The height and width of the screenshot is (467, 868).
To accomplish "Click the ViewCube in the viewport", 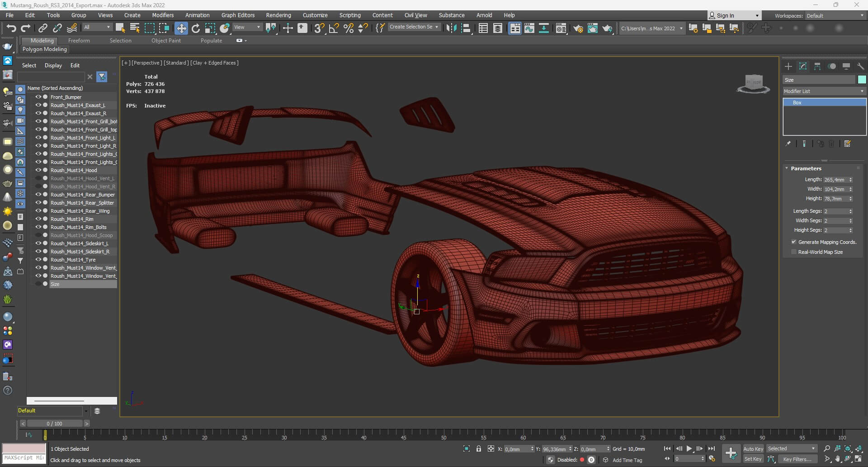I will pos(753,84).
